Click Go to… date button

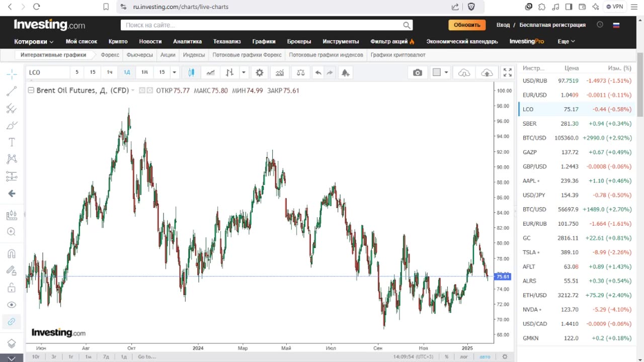[146, 356]
